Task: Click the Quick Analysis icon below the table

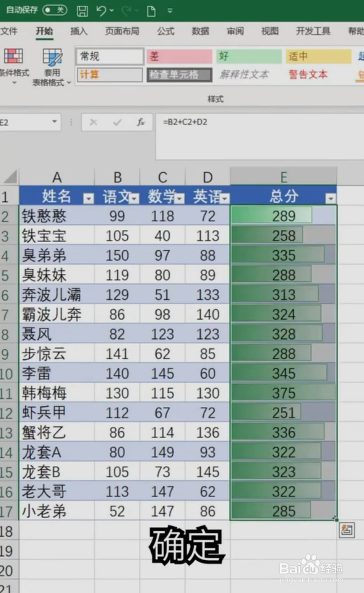Action: [x=347, y=530]
